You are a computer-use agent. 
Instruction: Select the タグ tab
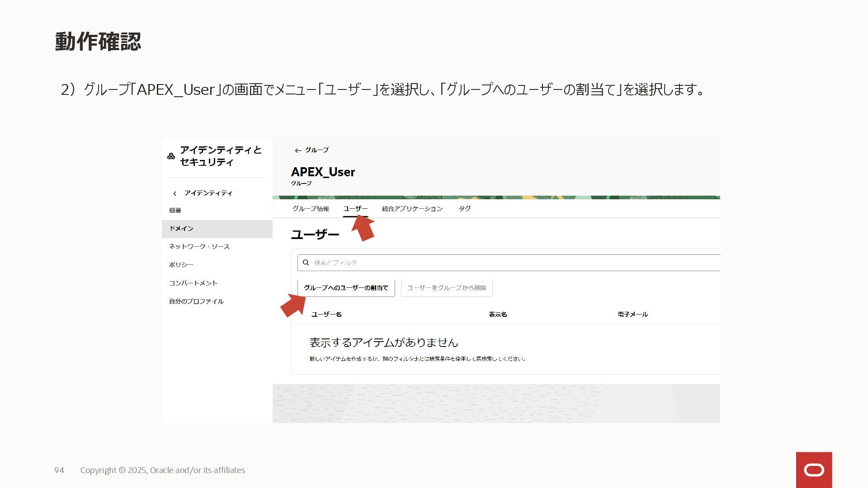tap(465, 209)
